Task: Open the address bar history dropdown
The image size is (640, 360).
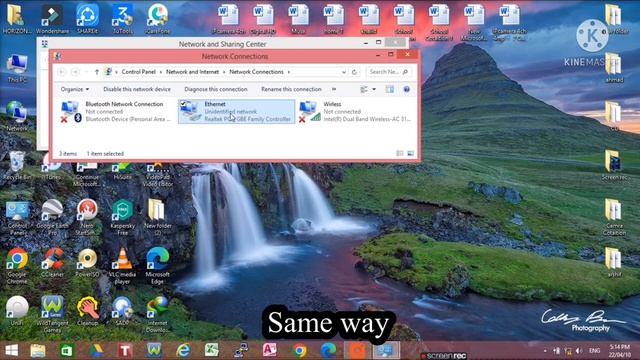Action: 344,72
